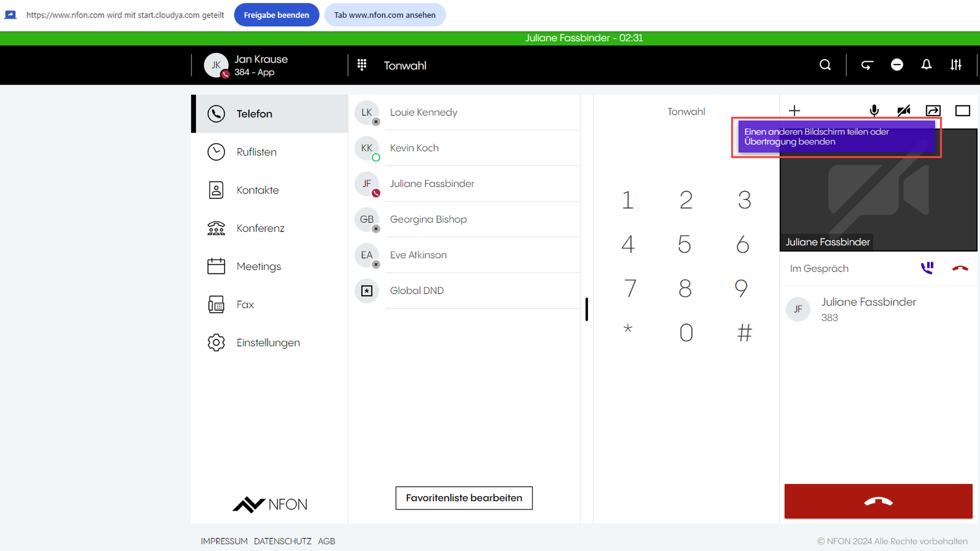Open the search magnifier in the header

pos(825,65)
